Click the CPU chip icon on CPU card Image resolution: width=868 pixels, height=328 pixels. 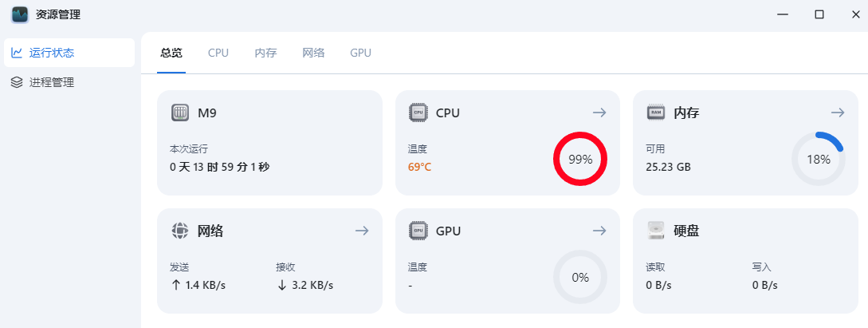pos(417,113)
